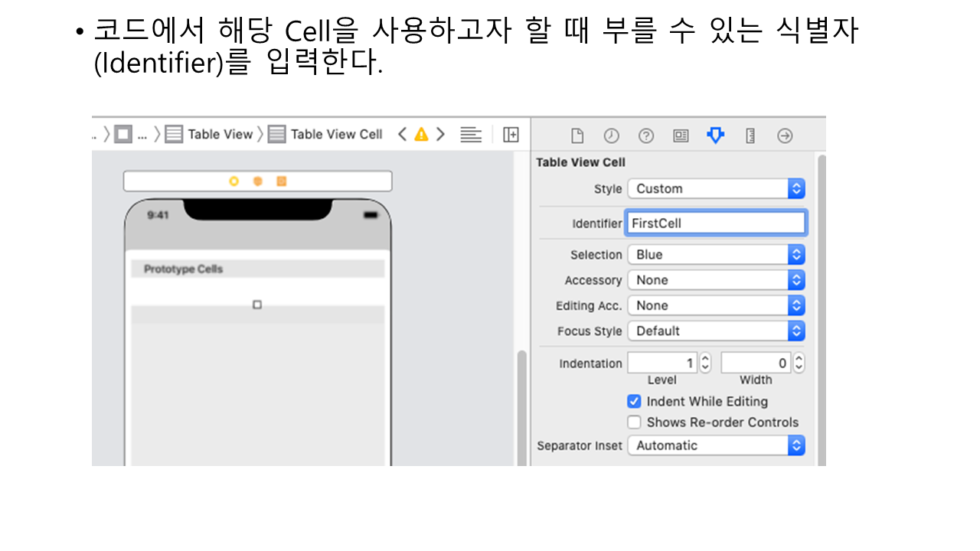Viewport: 980px width, 551px height.
Task: Open the Selection dropdown set to Blue
Action: [x=716, y=255]
